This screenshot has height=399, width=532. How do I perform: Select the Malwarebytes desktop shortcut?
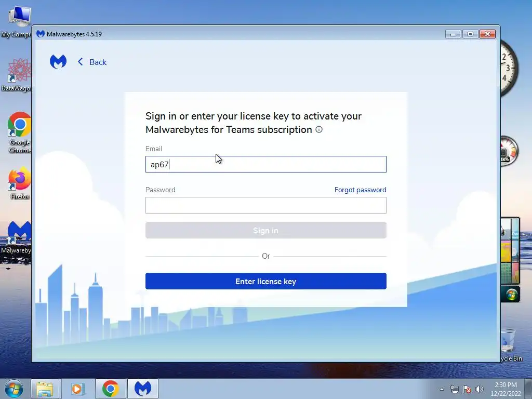coord(16,237)
